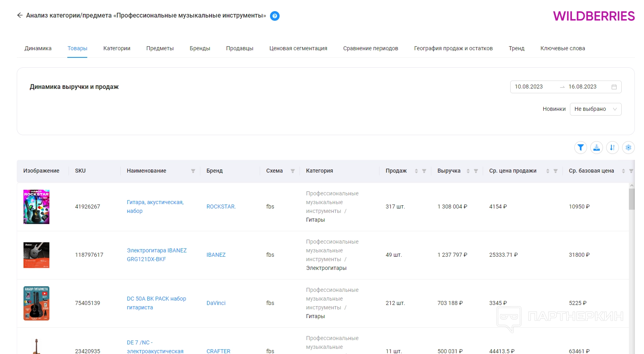Open table settings gear icon
644x354 pixels.
[x=628, y=147]
